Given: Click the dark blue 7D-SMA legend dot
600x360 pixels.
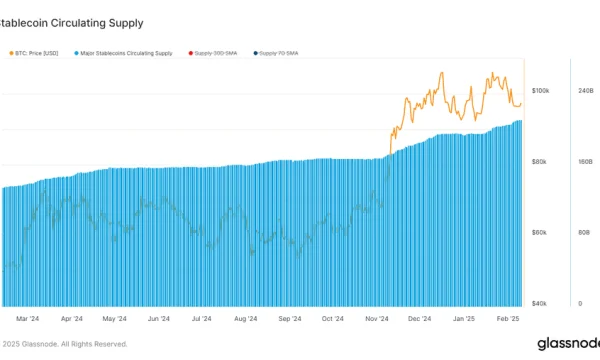Looking at the screenshot, I should tap(256, 53).
